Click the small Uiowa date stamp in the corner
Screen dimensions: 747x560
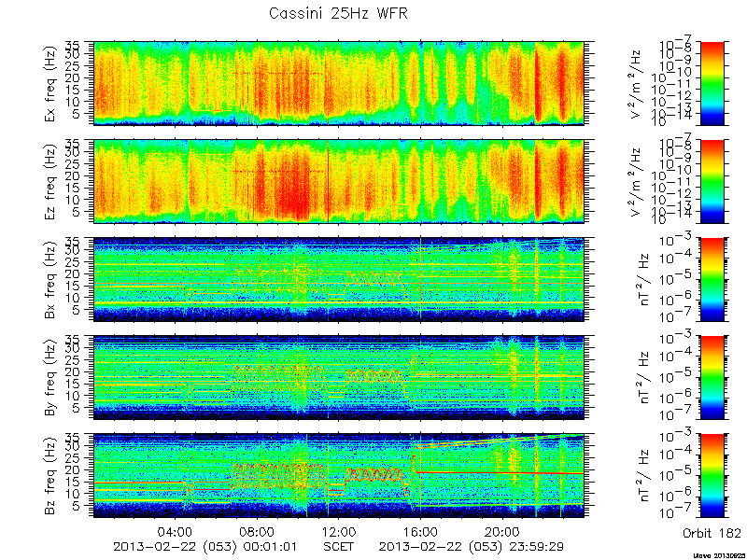tap(719, 555)
